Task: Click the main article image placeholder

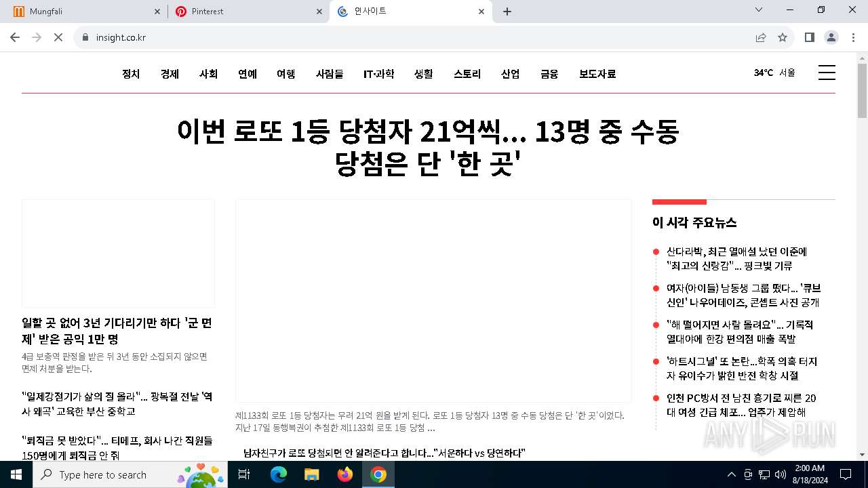Action: [433, 301]
